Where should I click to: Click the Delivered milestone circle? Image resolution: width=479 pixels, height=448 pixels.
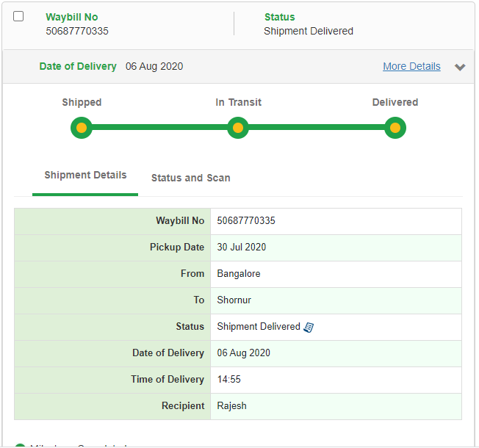click(x=395, y=128)
